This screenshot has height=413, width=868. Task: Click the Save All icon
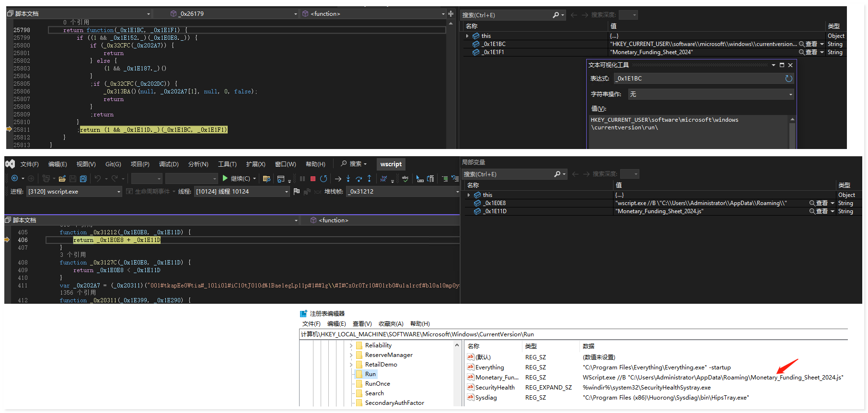point(83,179)
